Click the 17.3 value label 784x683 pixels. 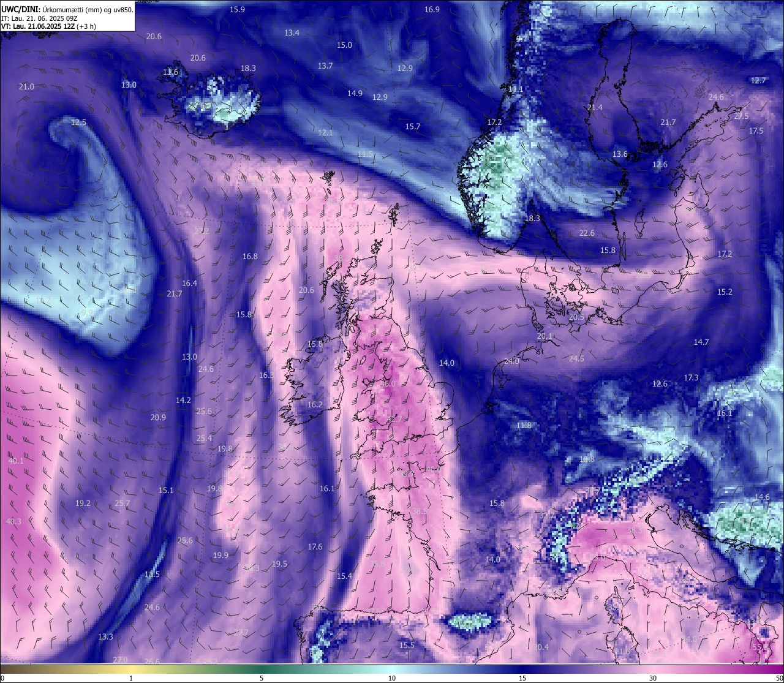click(x=691, y=378)
